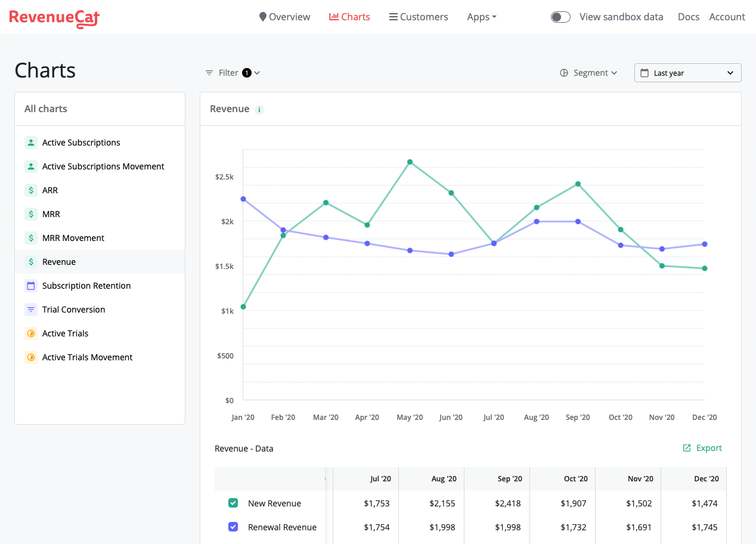The width and height of the screenshot is (756, 544).
Task: Click the Trial Conversion funnel icon
Action: point(31,310)
